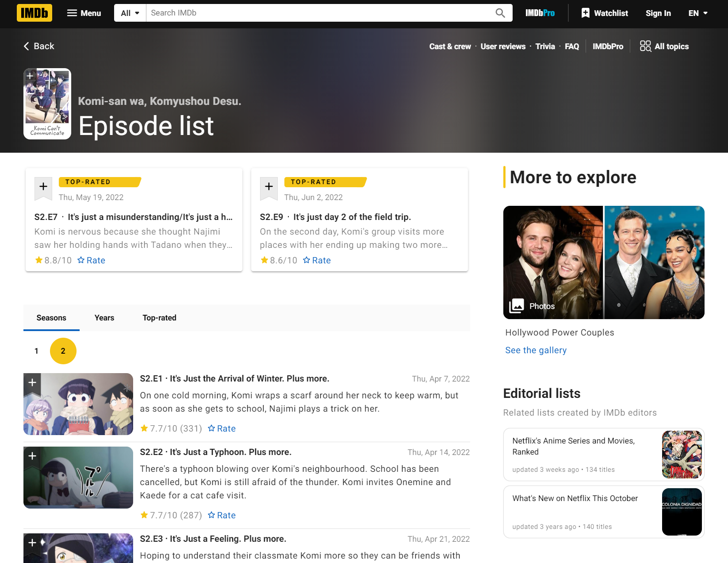Add Komi Can't Communicate poster to watchlist

[30, 76]
